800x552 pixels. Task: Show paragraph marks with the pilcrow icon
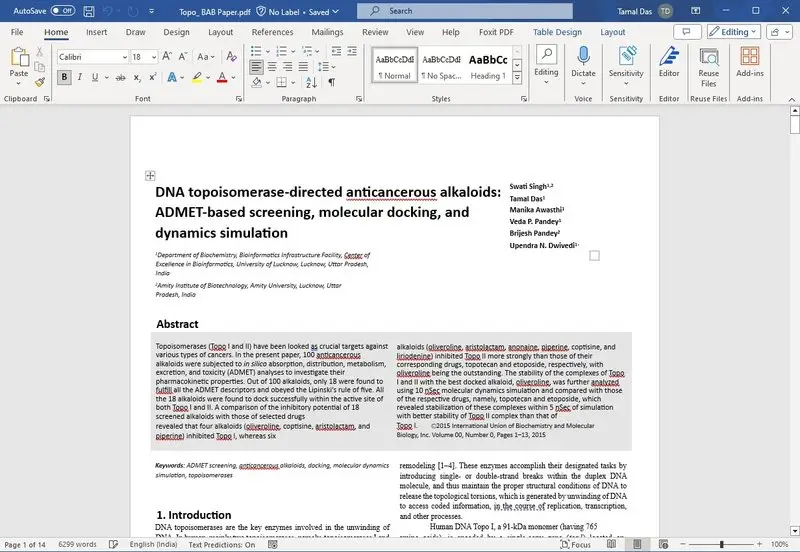331,82
